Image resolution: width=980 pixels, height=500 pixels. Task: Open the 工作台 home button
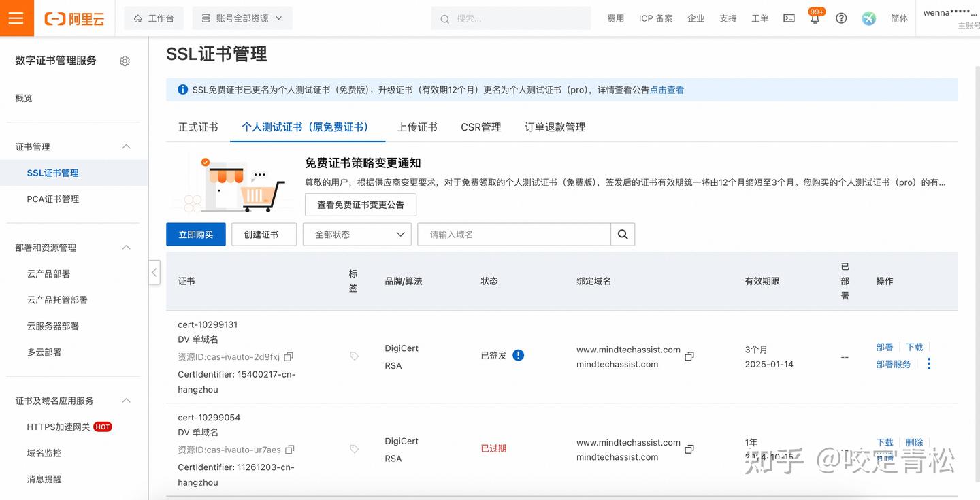[154, 18]
